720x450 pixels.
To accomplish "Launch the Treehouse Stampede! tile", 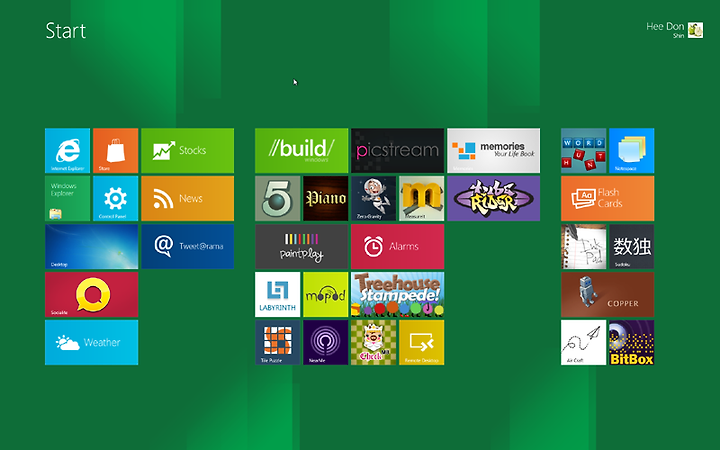I will point(398,294).
